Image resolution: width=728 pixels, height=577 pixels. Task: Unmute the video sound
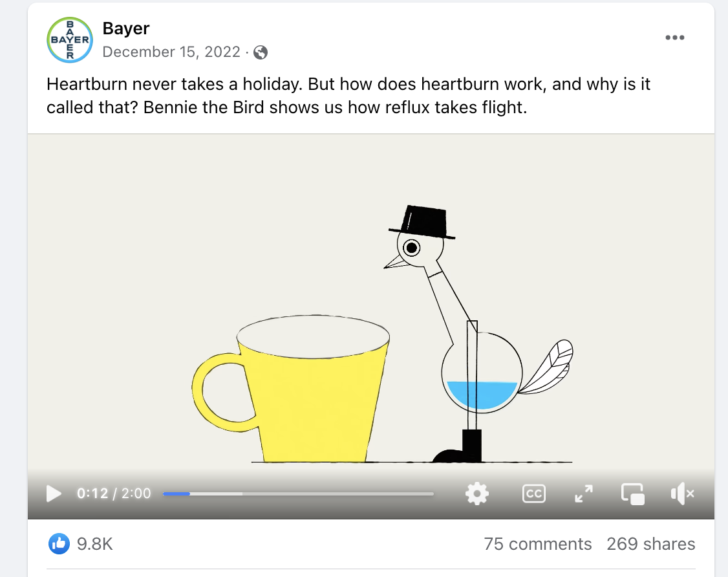pyautogui.click(x=682, y=494)
